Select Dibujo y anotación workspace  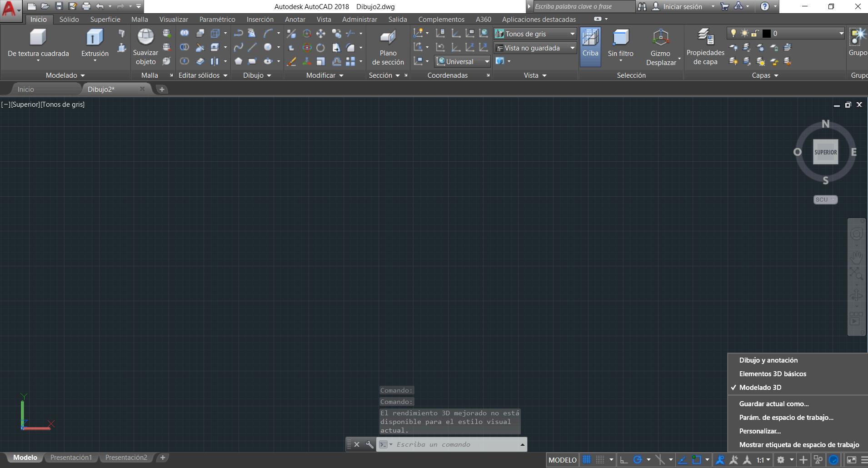coord(768,360)
